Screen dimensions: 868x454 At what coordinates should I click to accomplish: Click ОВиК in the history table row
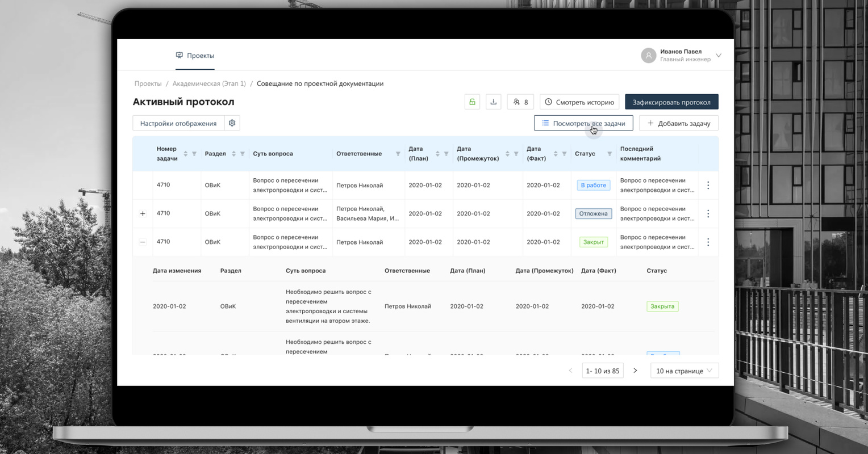point(228,306)
